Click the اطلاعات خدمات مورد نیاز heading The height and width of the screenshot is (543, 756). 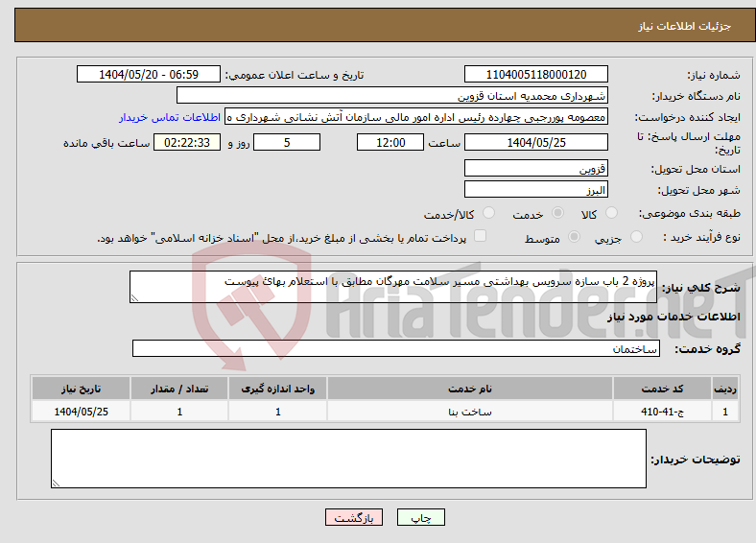(673, 317)
